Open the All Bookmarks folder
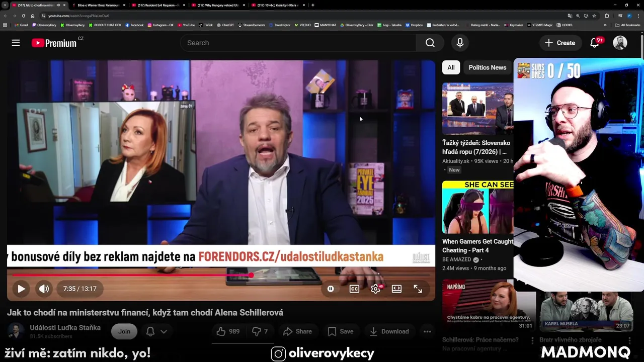 628,25
